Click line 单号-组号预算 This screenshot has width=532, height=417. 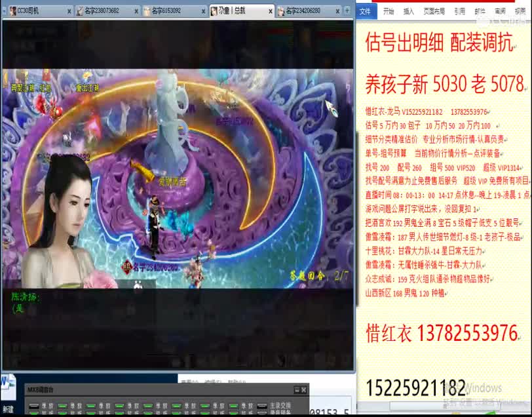coord(432,153)
